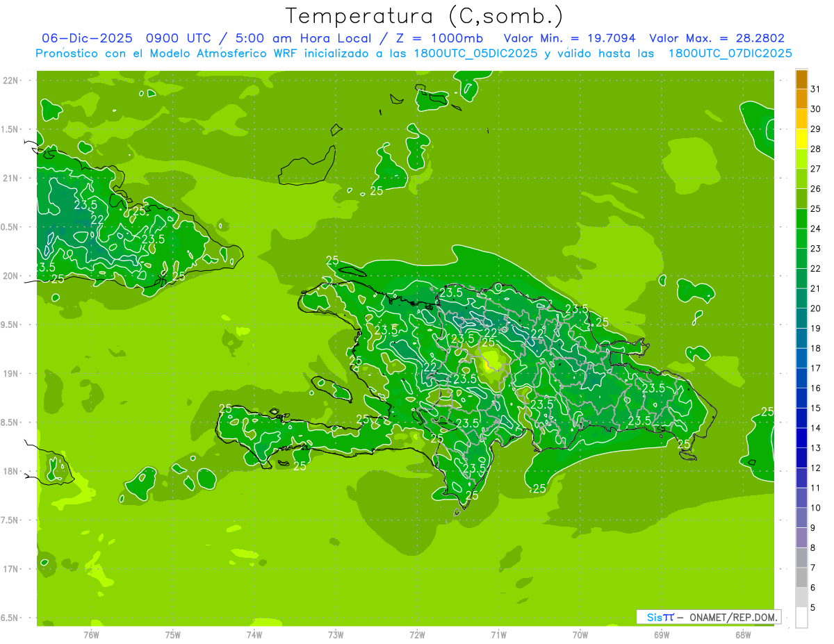Click the '17N' latitude axis label
834x644 pixels.
[x=11, y=569]
